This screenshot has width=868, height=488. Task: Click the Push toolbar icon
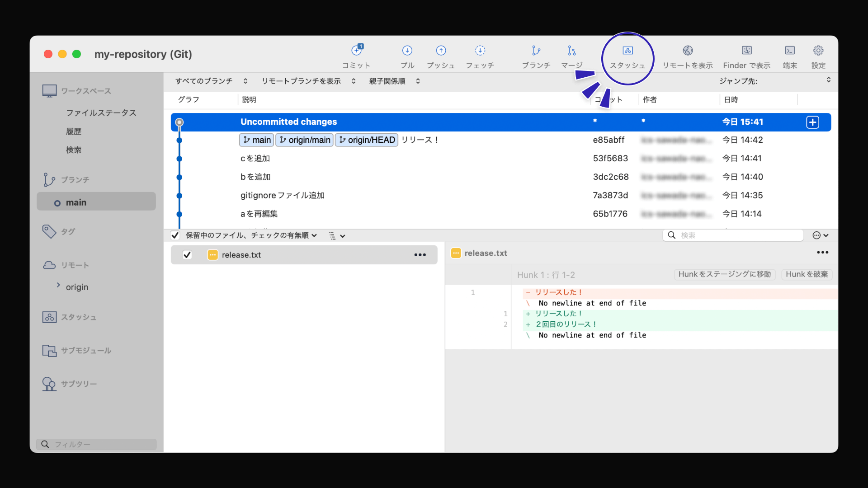pyautogui.click(x=441, y=50)
